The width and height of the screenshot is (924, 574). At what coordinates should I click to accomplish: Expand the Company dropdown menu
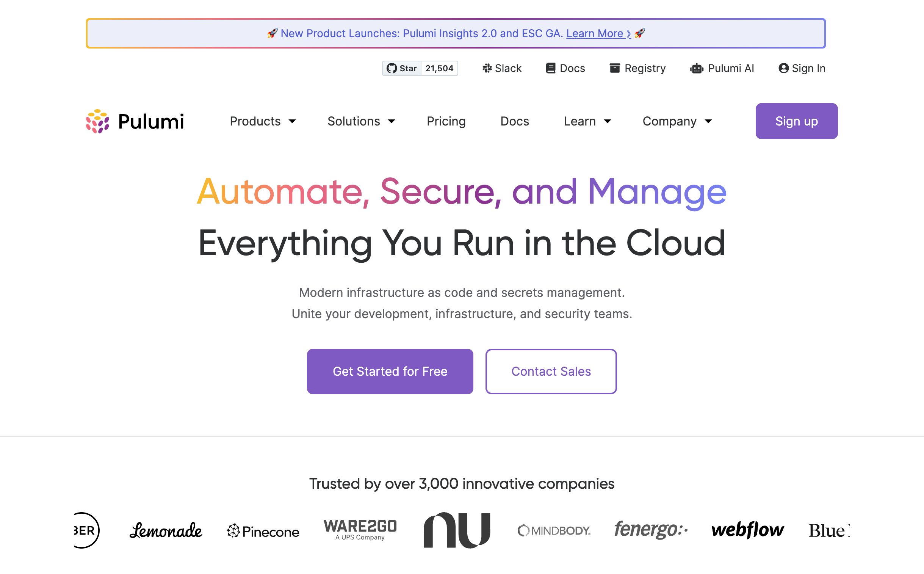677,121
